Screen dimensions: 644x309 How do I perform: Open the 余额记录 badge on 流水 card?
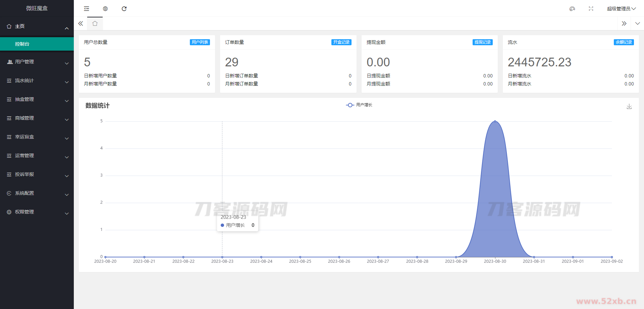[x=624, y=42]
